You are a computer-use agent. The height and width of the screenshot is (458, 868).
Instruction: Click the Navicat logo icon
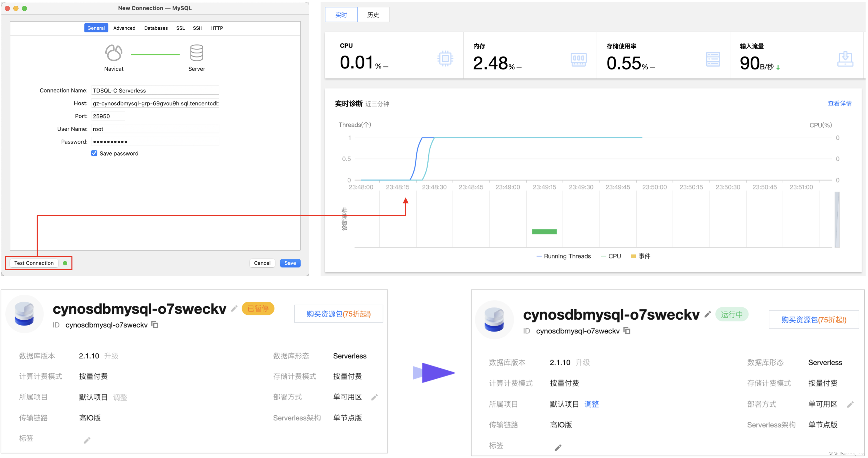point(114,53)
